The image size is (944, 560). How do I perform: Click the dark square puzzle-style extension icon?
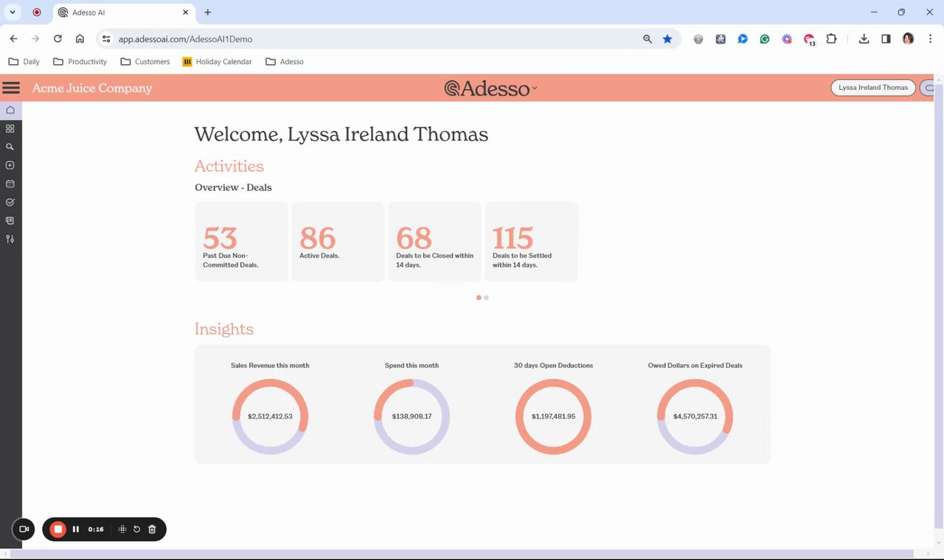click(x=721, y=39)
